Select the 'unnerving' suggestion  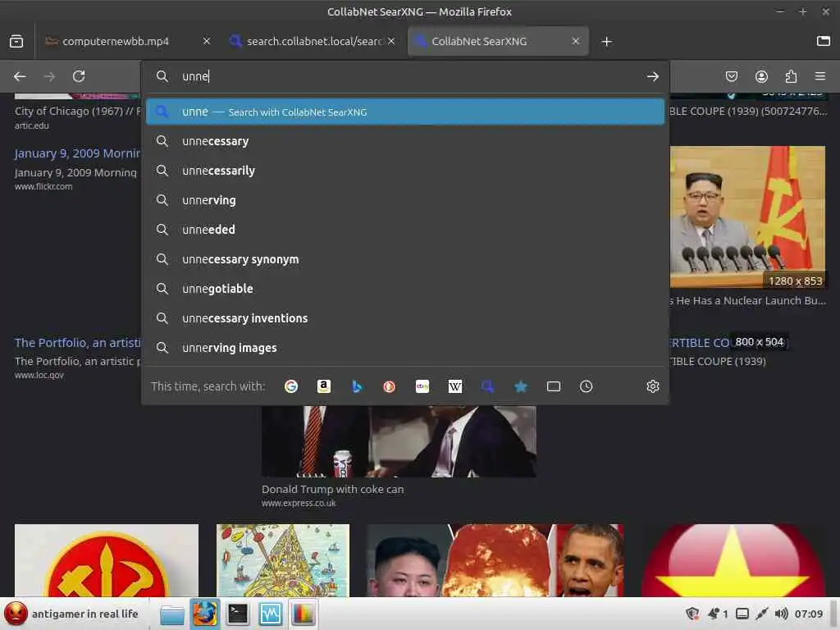pos(405,200)
